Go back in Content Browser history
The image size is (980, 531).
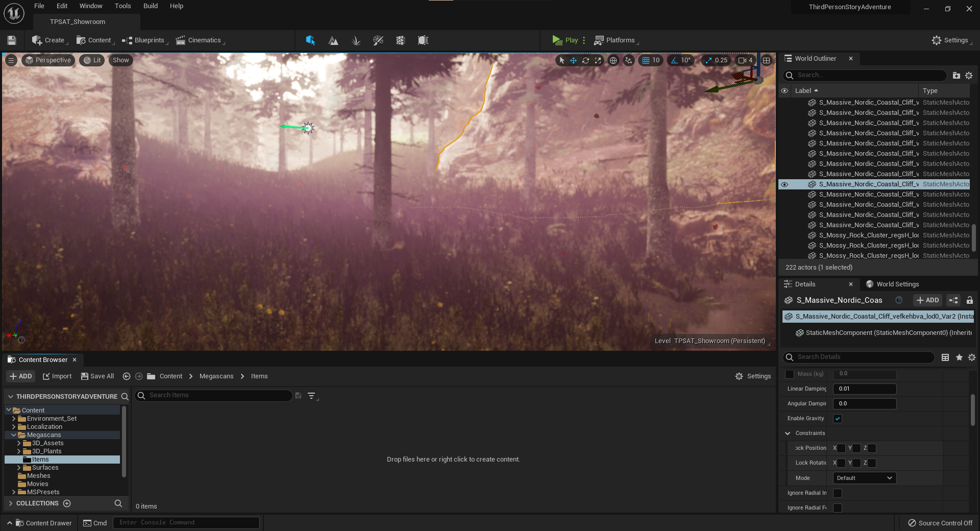tap(127, 376)
